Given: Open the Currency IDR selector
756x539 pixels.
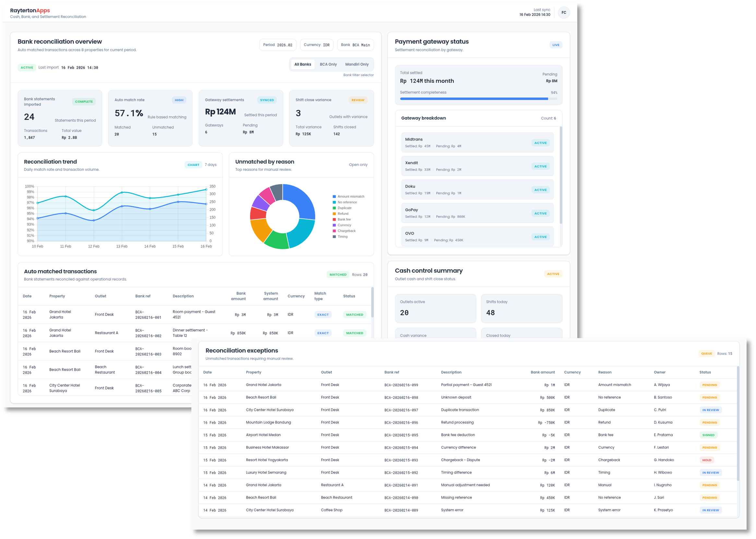Looking at the screenshot, I should point(316,45).
